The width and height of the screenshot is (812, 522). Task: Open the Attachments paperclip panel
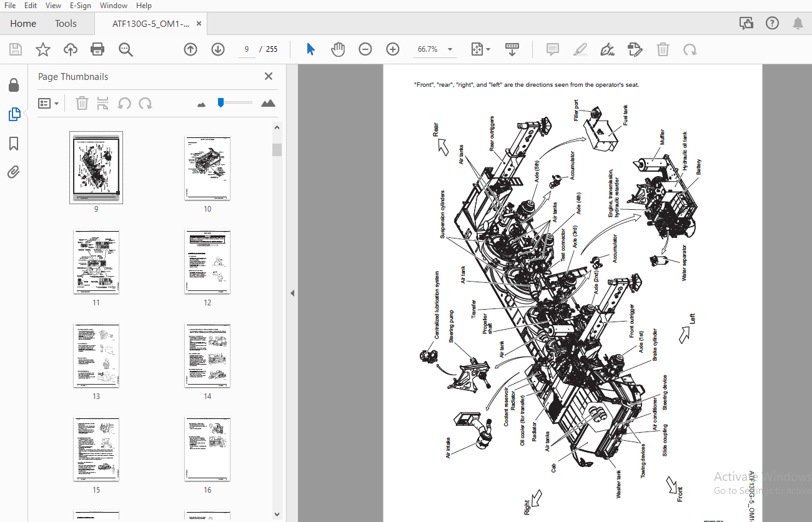(x=14, y=172)
